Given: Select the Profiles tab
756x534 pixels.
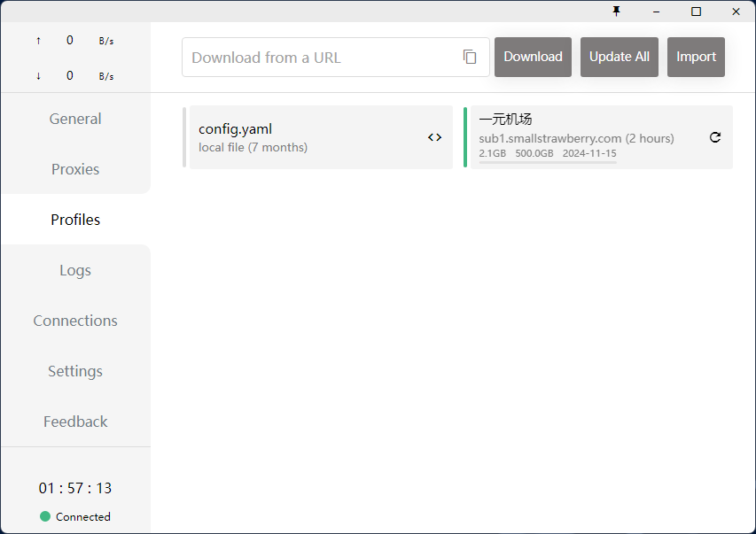Looking at the screenshot, I should 75,220.
